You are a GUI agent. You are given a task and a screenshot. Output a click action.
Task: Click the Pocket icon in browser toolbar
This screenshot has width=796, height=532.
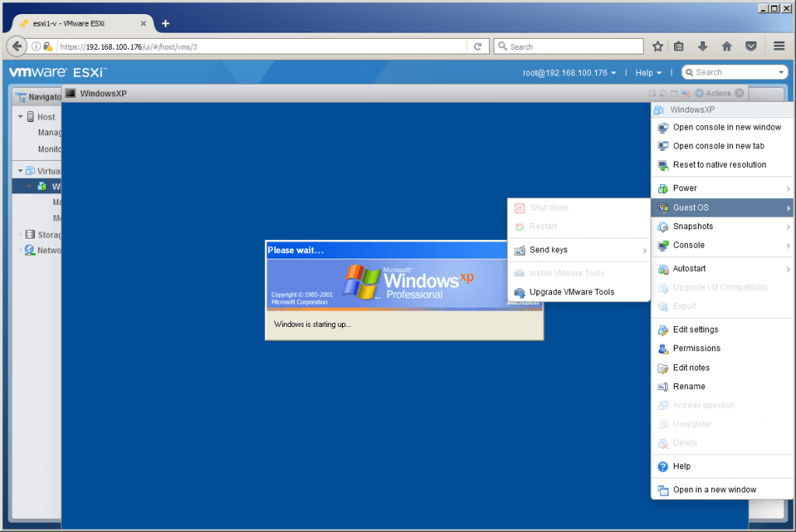point(752,47)
